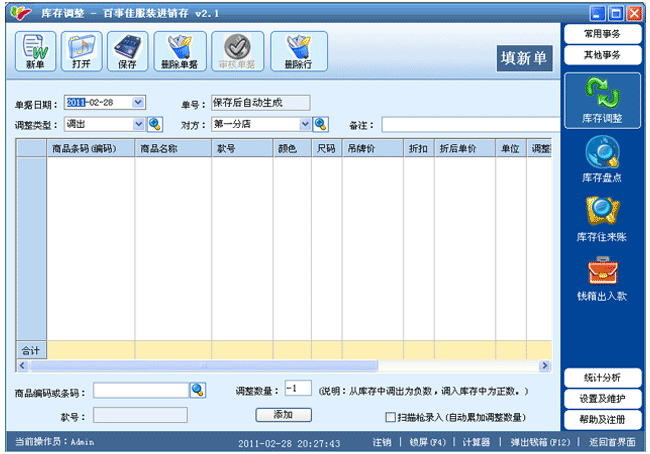Viewport: 650px width, 454px height.
Task: Click the 款号 column header
Action: [x=242, y=148]
